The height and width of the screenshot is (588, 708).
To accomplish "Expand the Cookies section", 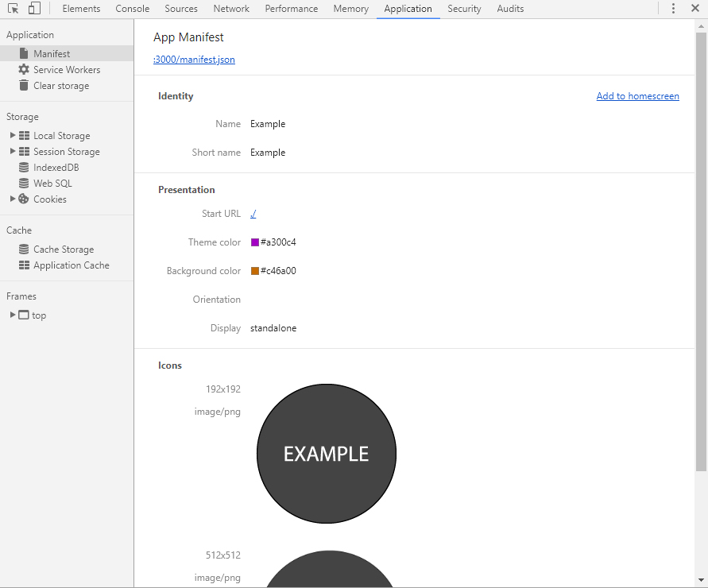I will pos(13,199).
